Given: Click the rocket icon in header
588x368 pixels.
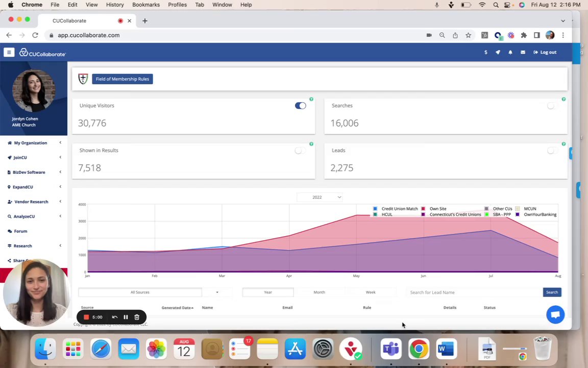Looking at the screenshot, I should (x=498, y=52).
